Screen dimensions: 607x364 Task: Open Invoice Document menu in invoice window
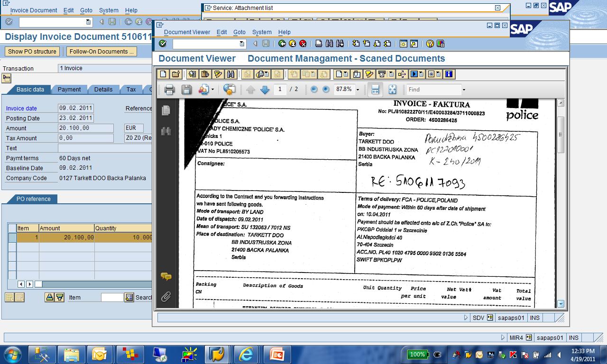point(34,10)
